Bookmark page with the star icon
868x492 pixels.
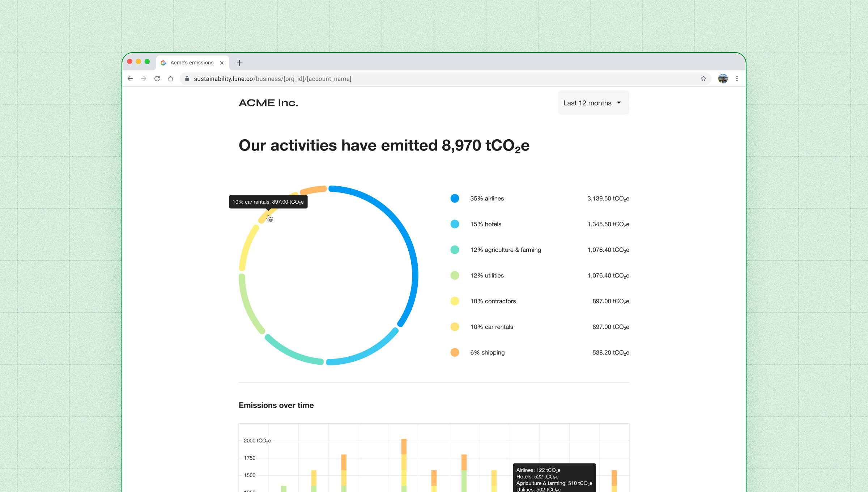[703, 79]
